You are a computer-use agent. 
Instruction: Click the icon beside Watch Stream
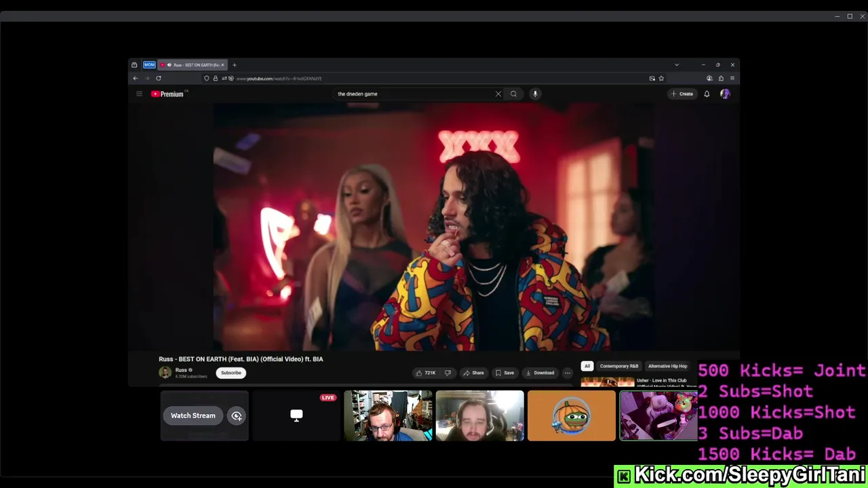pos(237,416)
